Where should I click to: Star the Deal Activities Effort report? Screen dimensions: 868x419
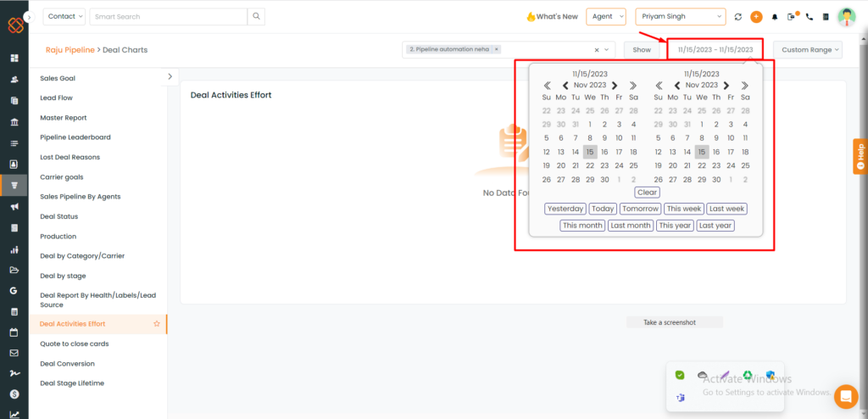[157, 324]
